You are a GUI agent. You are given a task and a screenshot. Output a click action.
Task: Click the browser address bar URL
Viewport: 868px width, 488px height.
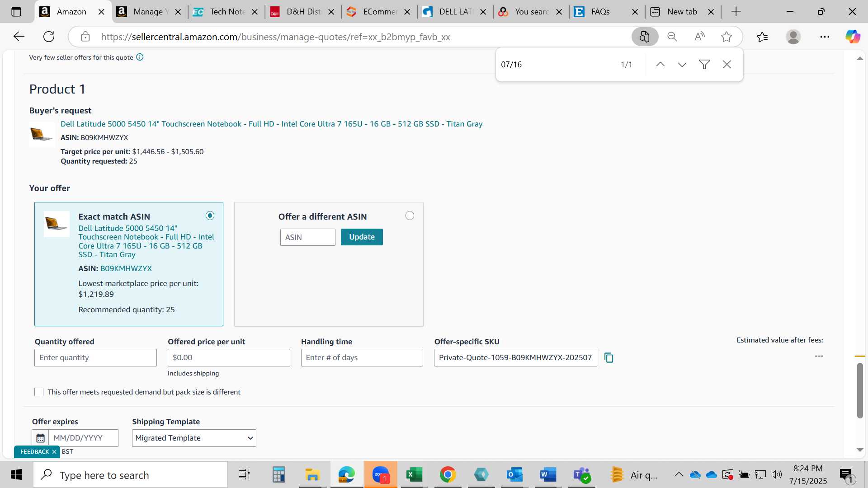[275, 37]
